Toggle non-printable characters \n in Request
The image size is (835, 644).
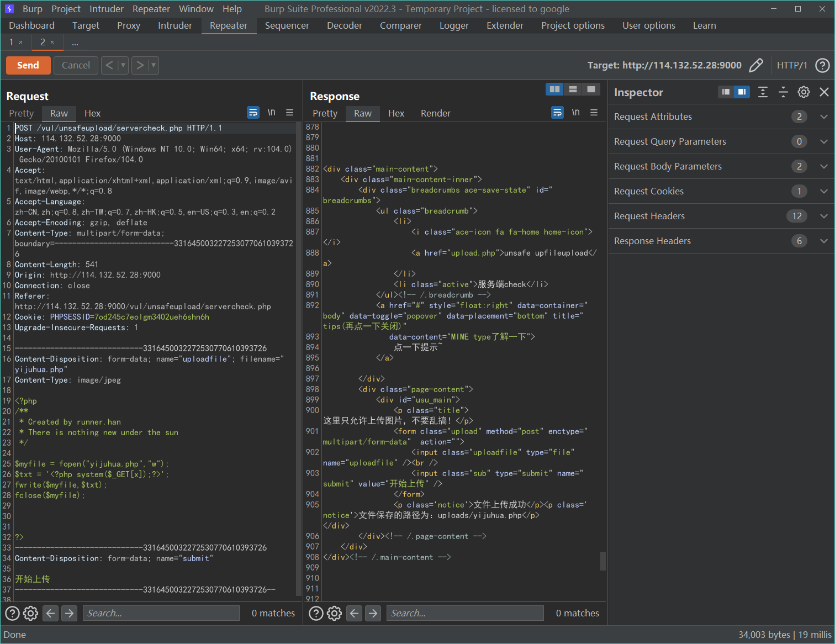click(271, 113)
